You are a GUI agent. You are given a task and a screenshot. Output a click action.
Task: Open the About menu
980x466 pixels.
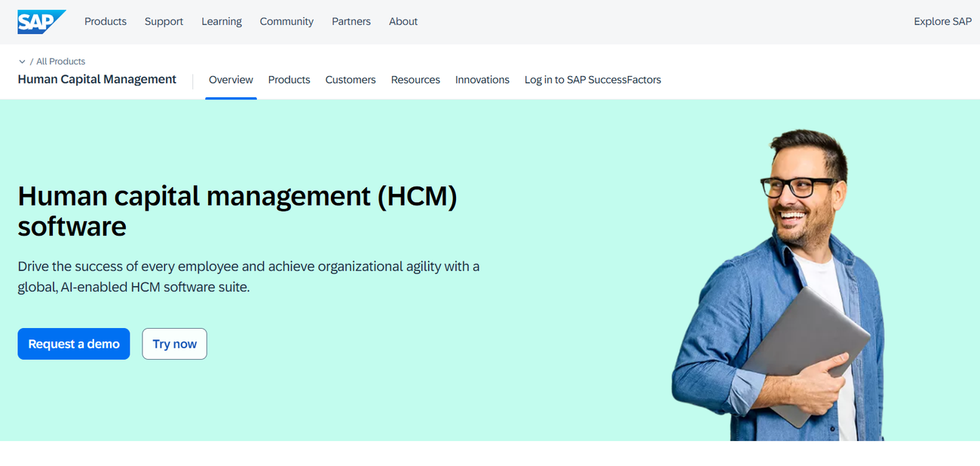pyautogui.click(x=403, y=22)
